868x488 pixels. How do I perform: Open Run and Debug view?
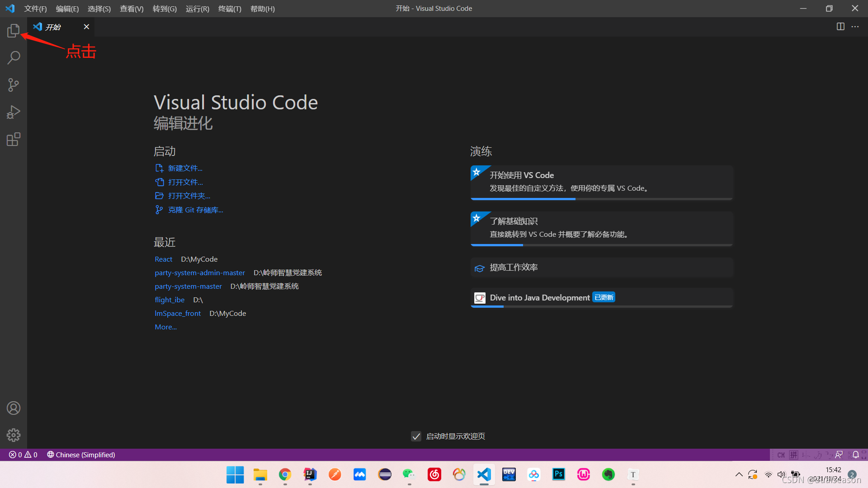coord(14,112)
